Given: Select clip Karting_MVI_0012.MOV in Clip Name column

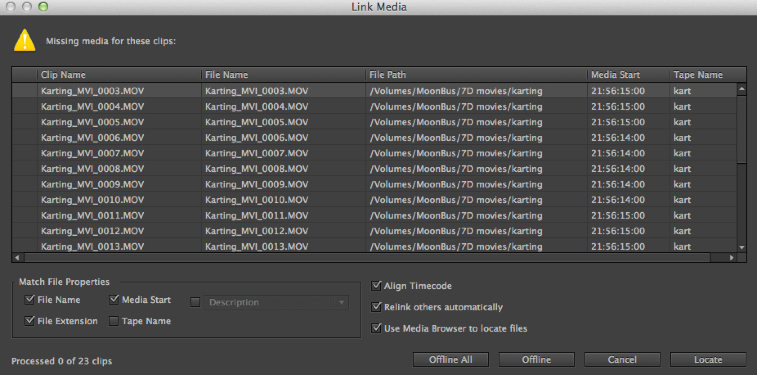Looking at the screenshot, I should point(92,231).
